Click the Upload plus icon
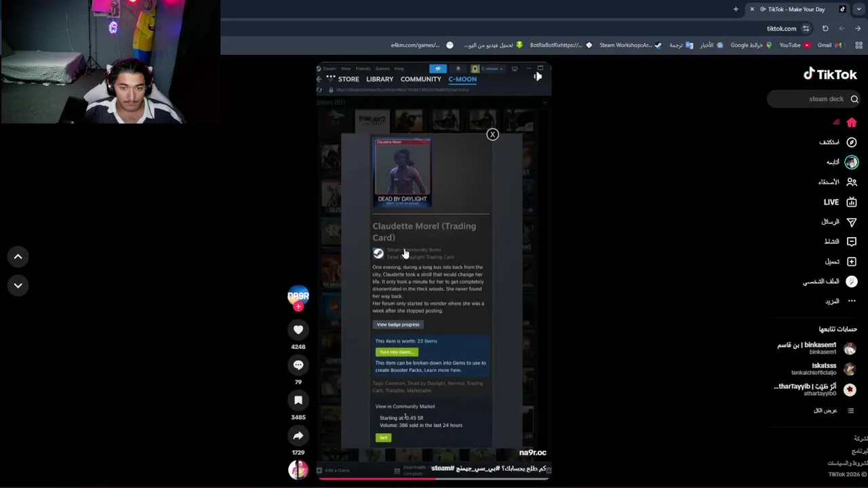Screen dimensions: 868x488 point(852,262)
